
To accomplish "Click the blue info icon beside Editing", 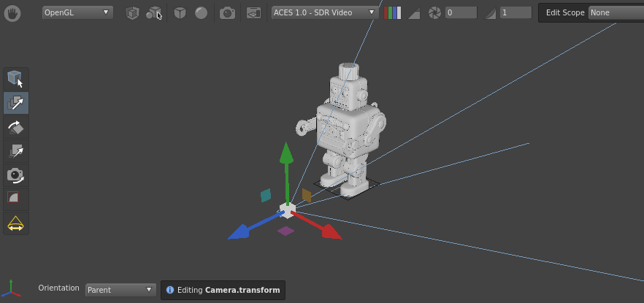I will click(169, 291).
